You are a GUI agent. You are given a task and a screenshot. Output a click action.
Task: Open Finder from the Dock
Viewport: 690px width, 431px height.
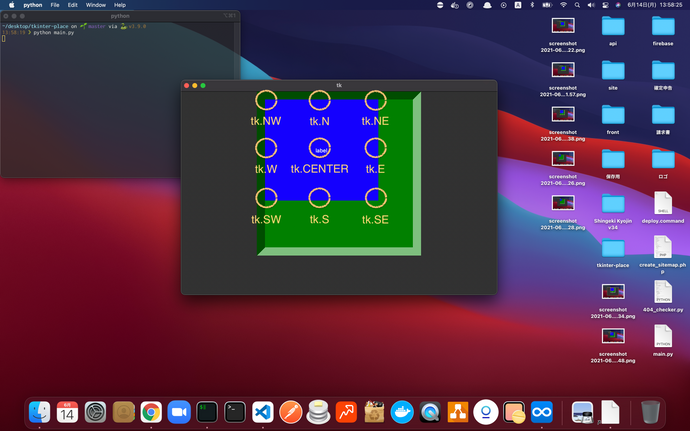[40, 412]
